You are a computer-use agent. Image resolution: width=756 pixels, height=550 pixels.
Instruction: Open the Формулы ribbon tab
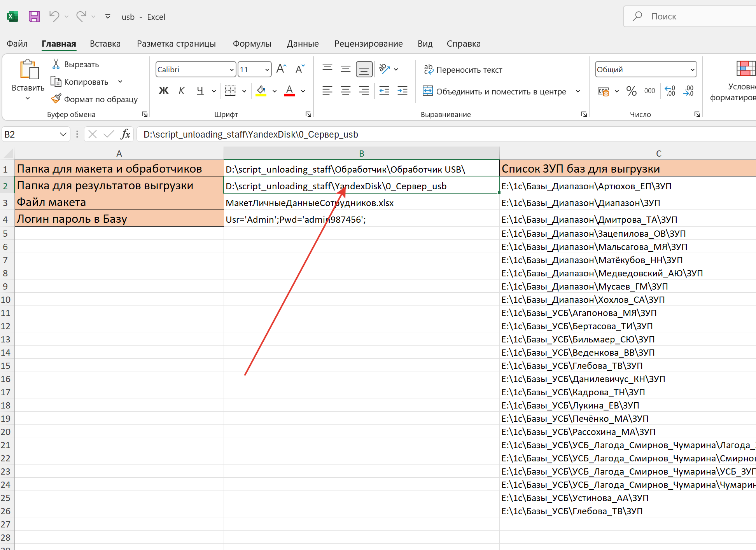252,44
